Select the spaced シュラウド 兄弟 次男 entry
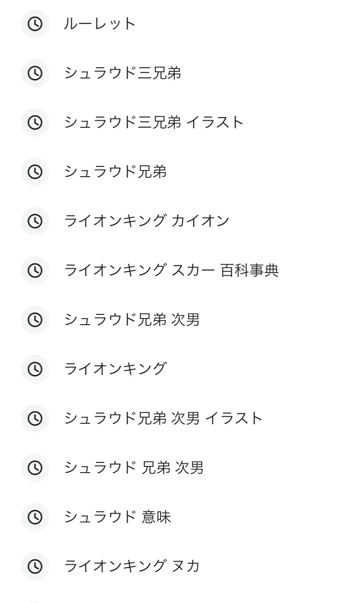The width and height of the screenshot is (364, 603). tap(134, 468)
